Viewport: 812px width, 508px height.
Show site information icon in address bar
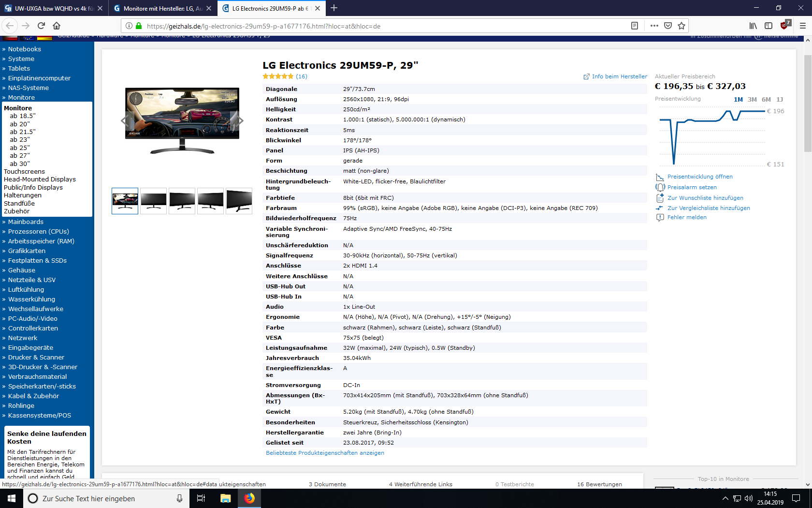[x=129, y=26]
